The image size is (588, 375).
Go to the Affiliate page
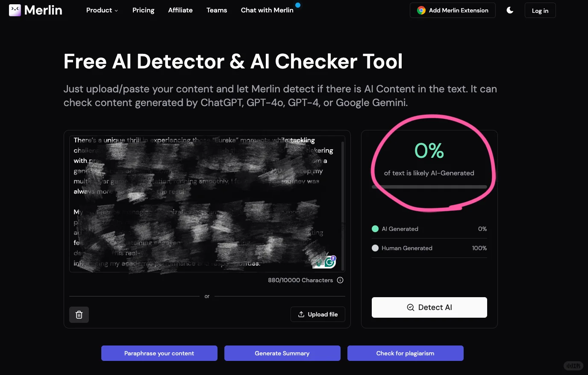(x=180, y=10)
